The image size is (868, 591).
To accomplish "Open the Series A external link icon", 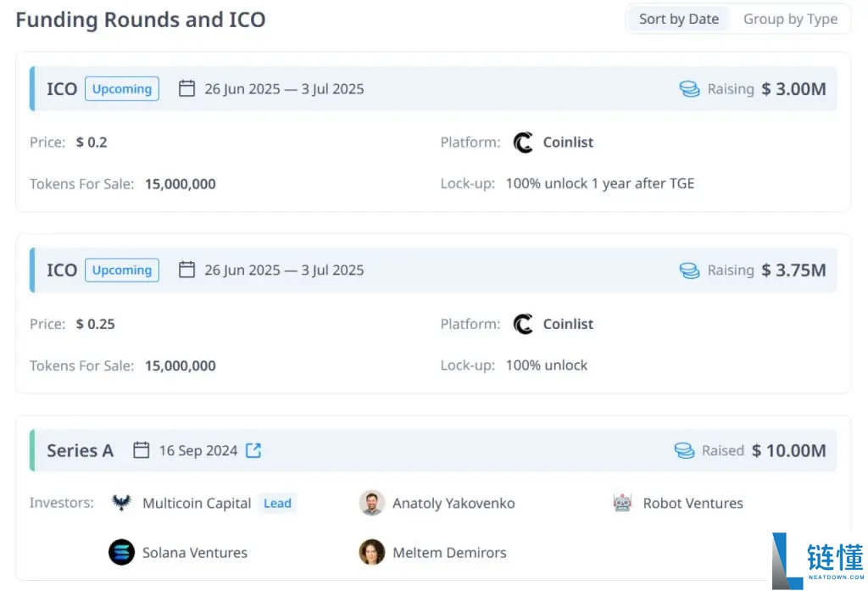I will click(x=253, y=450).
